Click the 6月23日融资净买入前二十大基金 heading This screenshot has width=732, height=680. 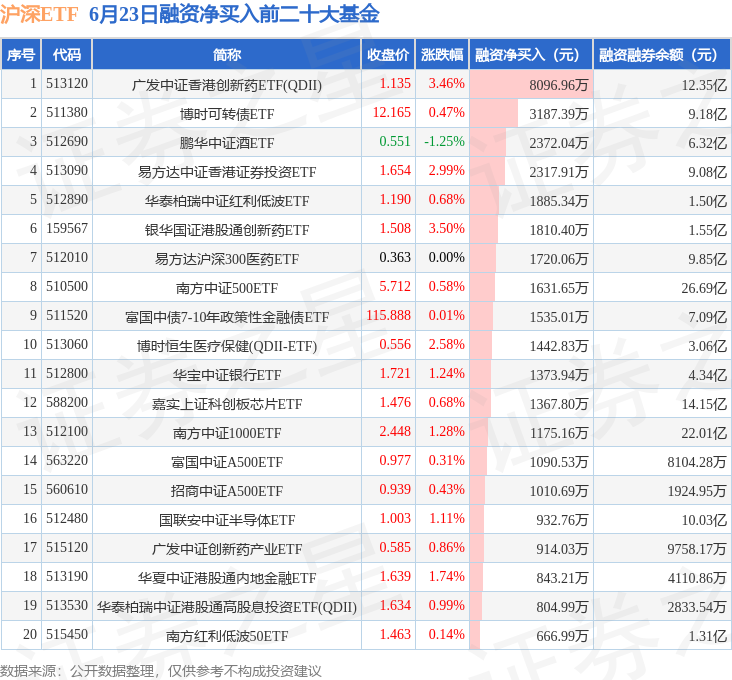click(x=234, y=14)
